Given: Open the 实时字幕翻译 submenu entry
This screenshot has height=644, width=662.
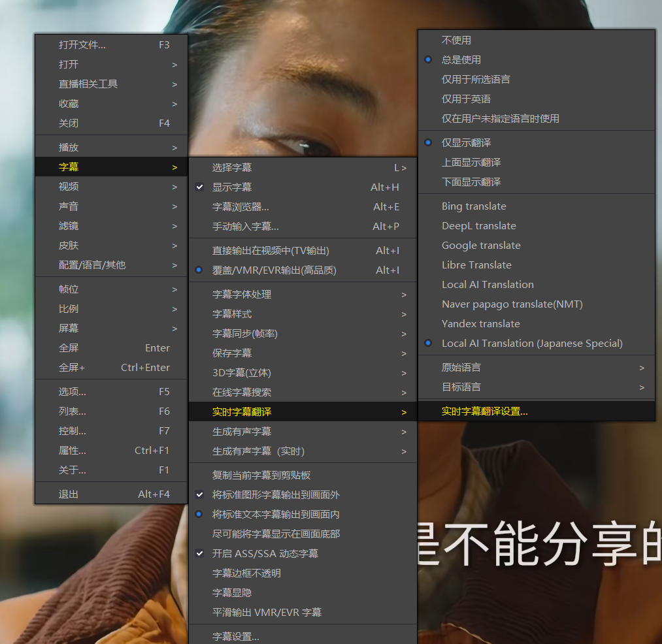Looking at the screenshot, I should (303, 411).
